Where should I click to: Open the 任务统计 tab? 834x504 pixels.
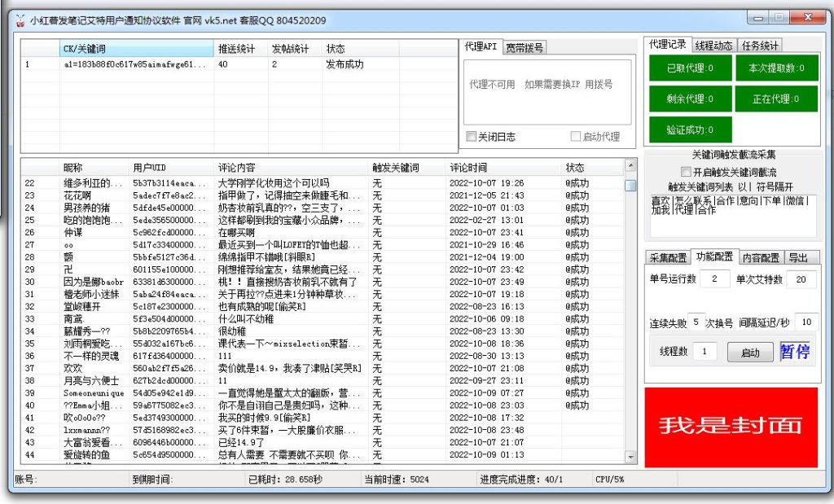pos(761,46)
